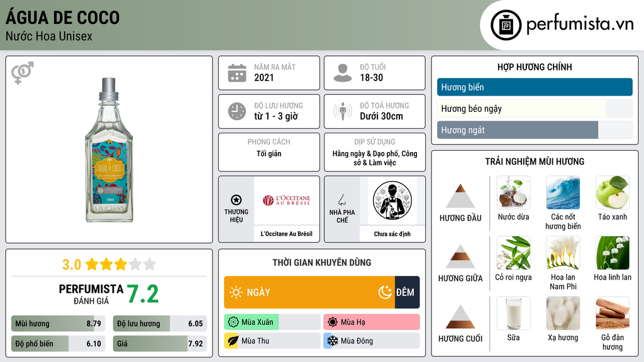Click the three-star rating stars
This screenshot has width=644, height=362.
coord(121,264)
